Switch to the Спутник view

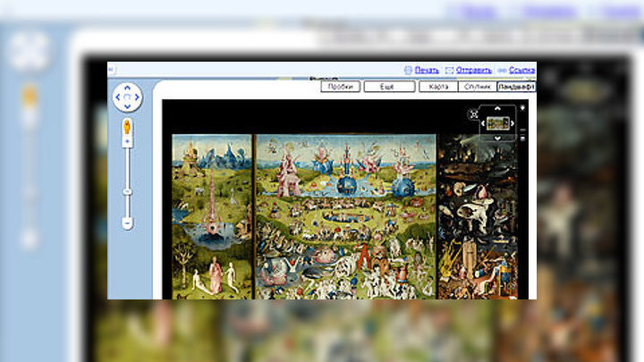478,87
